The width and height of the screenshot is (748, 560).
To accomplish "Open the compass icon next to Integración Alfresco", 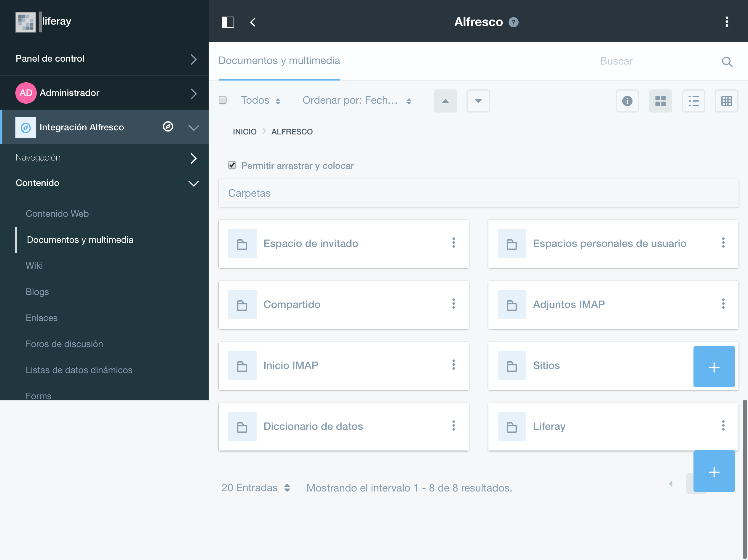I will click(168, 127).
